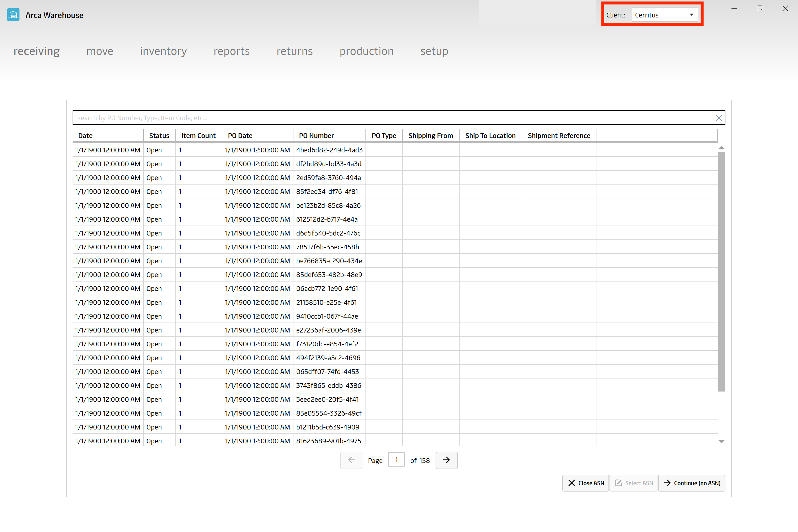Select PO number 3eed2ee0-20f5-4f41
This screenshot has width=798, height=532.
point(327,399)
